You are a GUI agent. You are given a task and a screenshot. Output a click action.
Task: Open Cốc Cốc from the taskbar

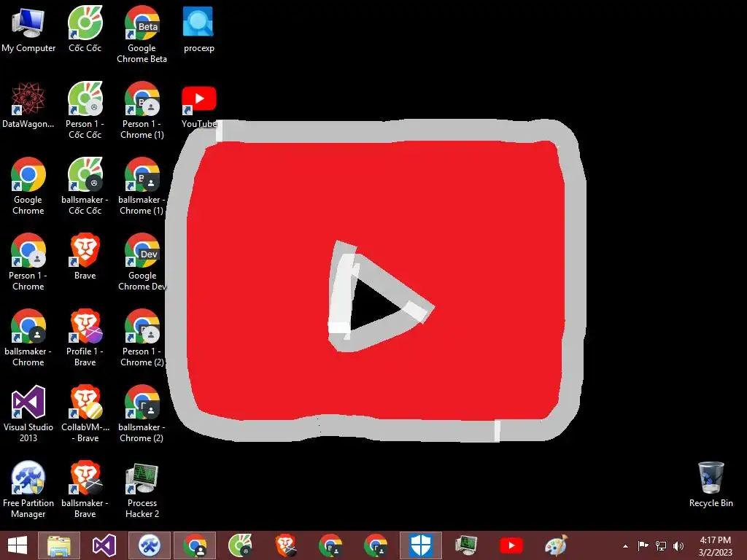(239, 545)
